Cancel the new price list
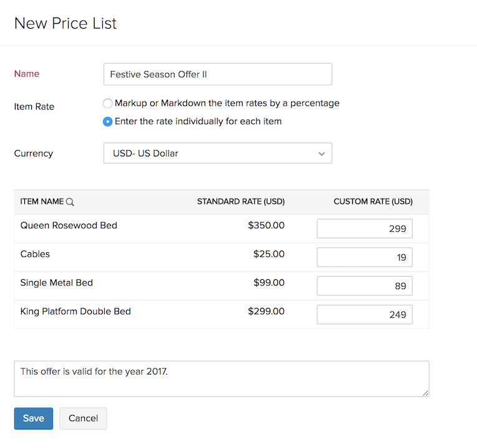Screen dimensions: 477x448 83,419
